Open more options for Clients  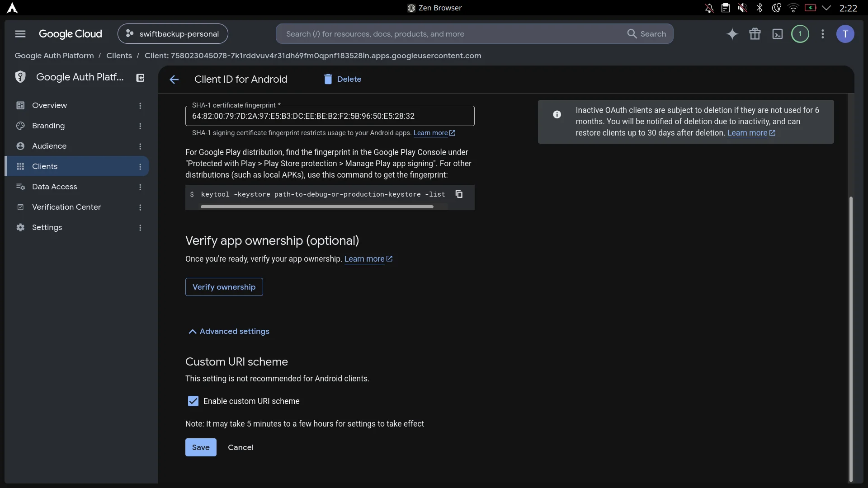click(140, 167)
